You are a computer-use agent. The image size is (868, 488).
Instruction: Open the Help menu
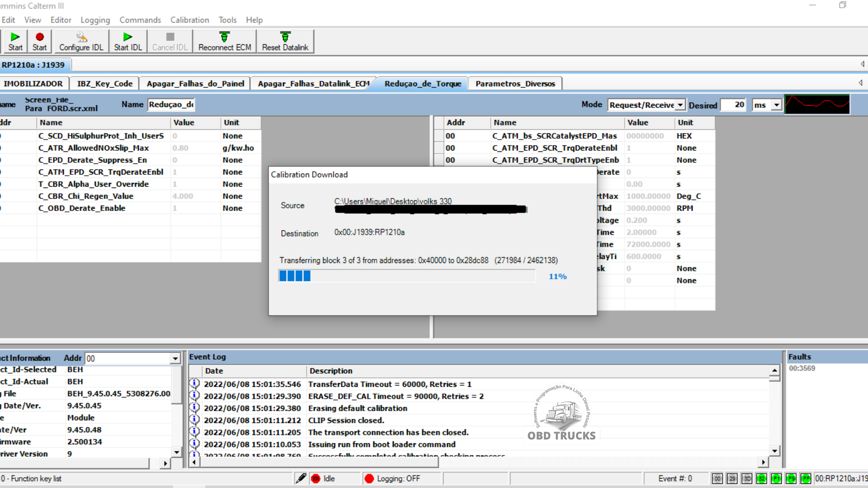(x=254, y=20)
